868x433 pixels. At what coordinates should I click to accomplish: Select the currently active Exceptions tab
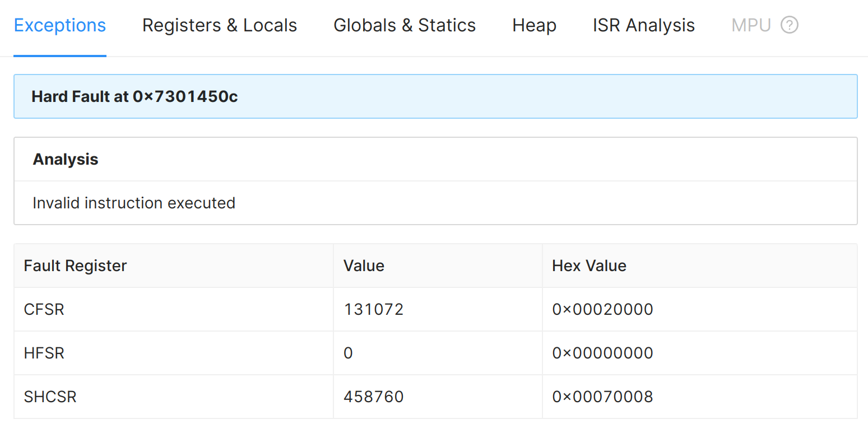click(59, 25)
